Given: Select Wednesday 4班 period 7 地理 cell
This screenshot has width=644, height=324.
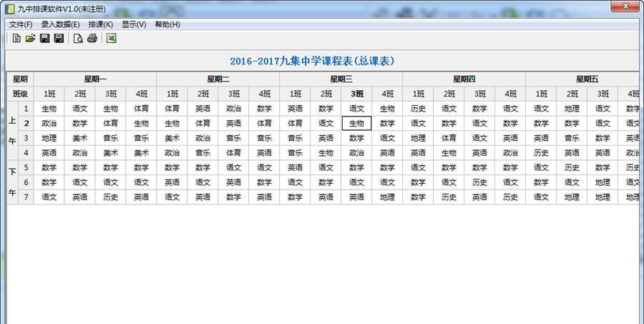Looking at the screenshot, I should coord(387,197).
